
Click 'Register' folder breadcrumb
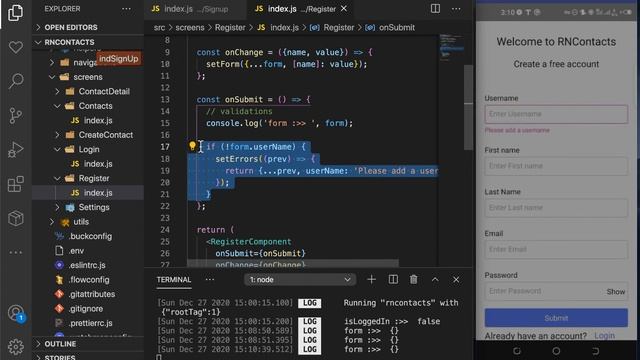coord(230,27)
